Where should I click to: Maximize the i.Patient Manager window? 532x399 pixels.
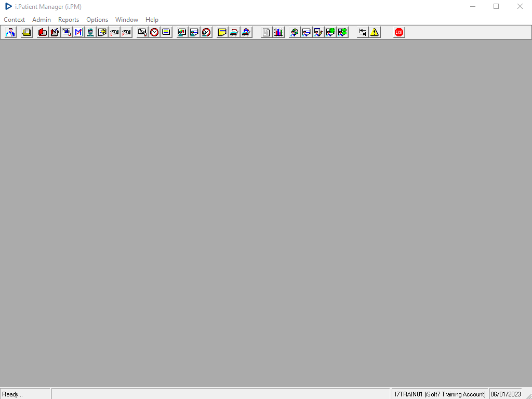click(496, 6)
